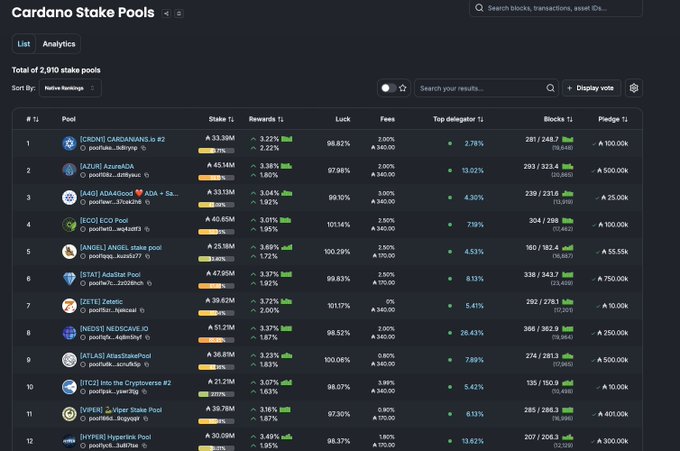680x451 pixels.
Task: Select the List tab
Action: [24, 44]
